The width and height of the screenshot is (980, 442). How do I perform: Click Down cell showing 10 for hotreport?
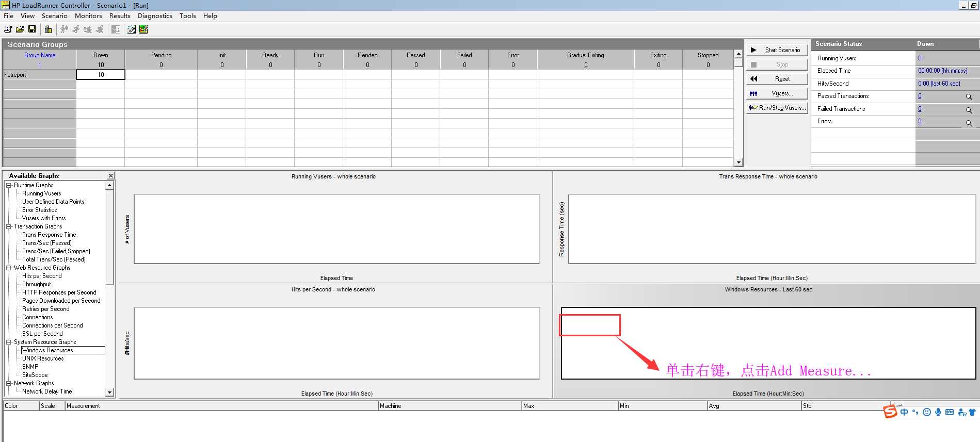point(101,75)
